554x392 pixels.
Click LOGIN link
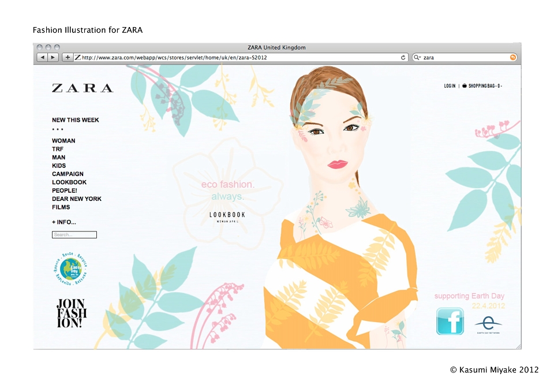click(450, 86)
